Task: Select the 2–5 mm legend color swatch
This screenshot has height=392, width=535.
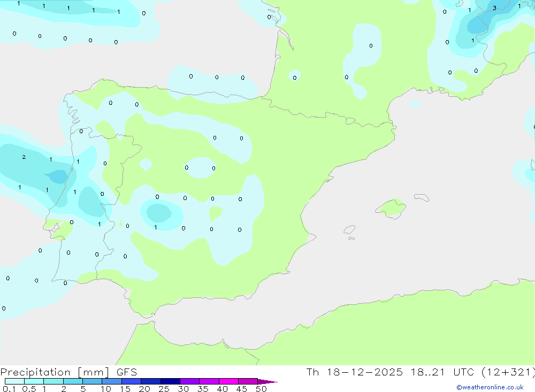Action: (73, 381)
